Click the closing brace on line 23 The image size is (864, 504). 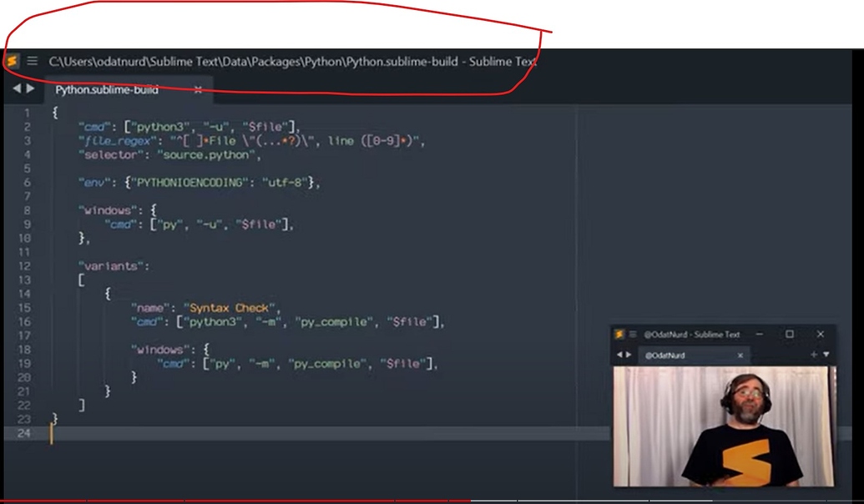click(55, 419)
